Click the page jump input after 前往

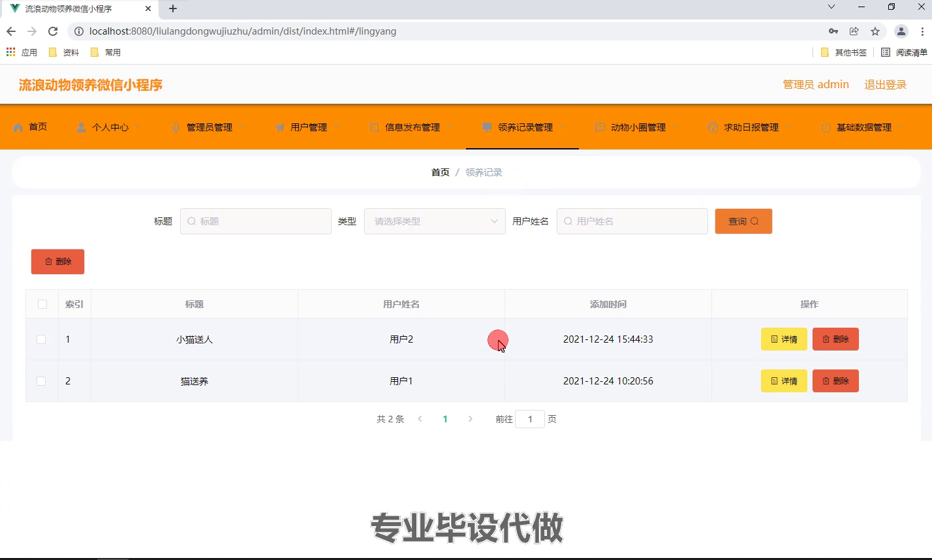[530, 419]
